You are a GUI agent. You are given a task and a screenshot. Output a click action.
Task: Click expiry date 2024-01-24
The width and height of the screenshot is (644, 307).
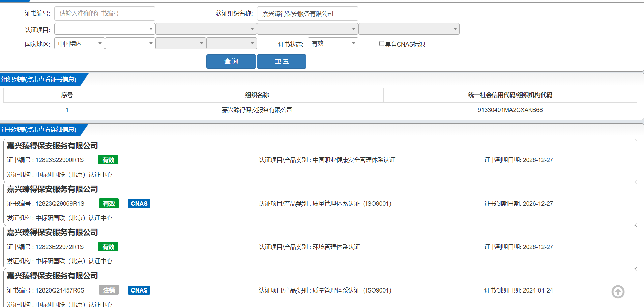pyautogui.click(x=538, y=290)
